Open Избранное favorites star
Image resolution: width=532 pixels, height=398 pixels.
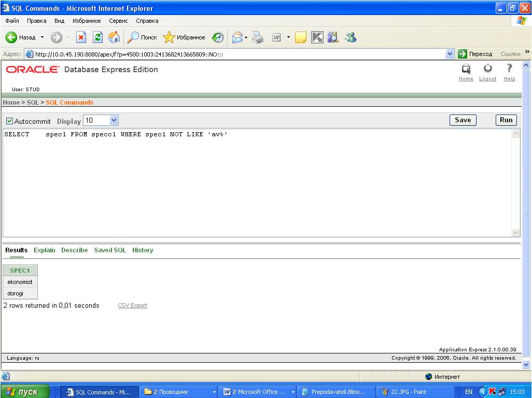(x=184, y=37)
